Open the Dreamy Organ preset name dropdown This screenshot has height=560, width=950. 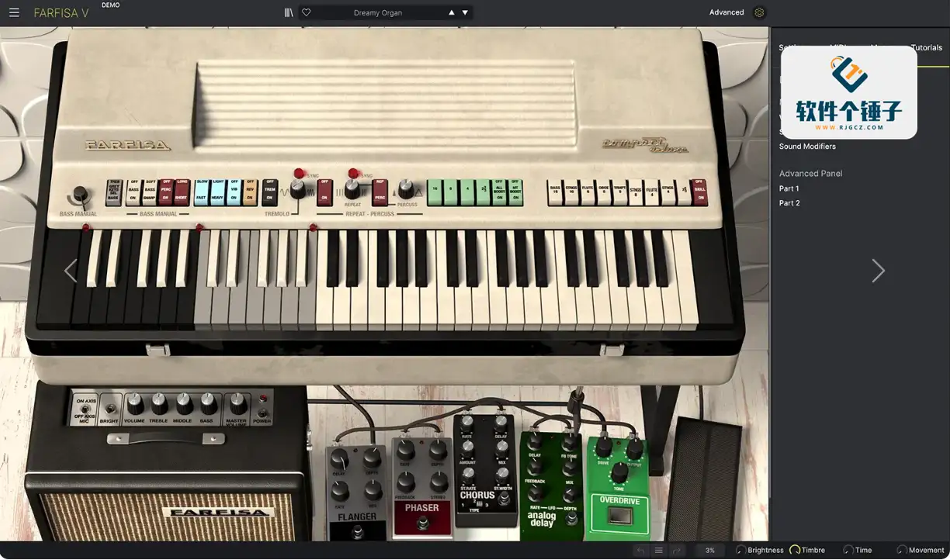377,12
